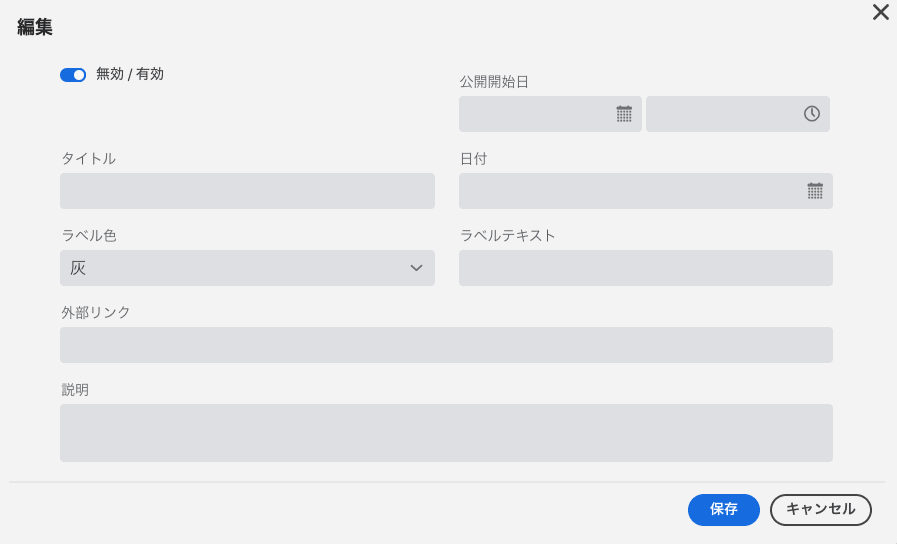
Task: Open the ラベル色 combo box showing 灰
Action: tap(247, 268)
